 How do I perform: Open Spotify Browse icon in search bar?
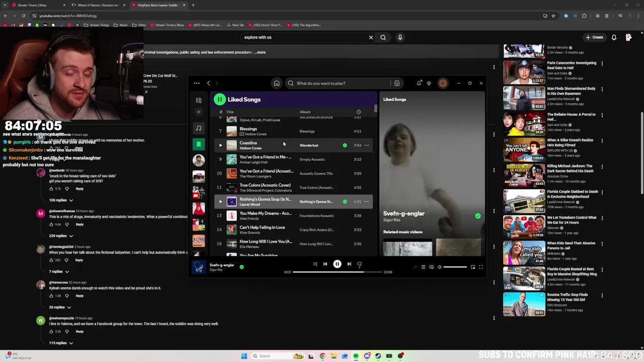pyautogui.click(x=397, y=83)
